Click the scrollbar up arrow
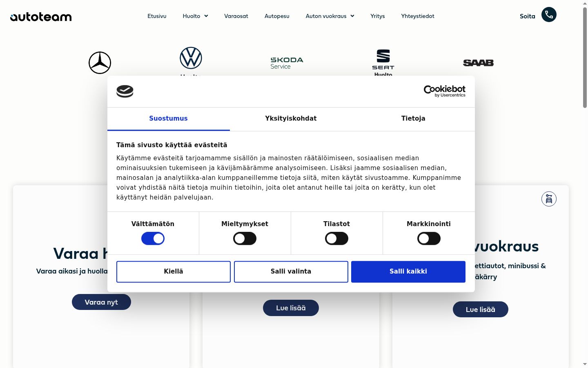 coord(585,3)
